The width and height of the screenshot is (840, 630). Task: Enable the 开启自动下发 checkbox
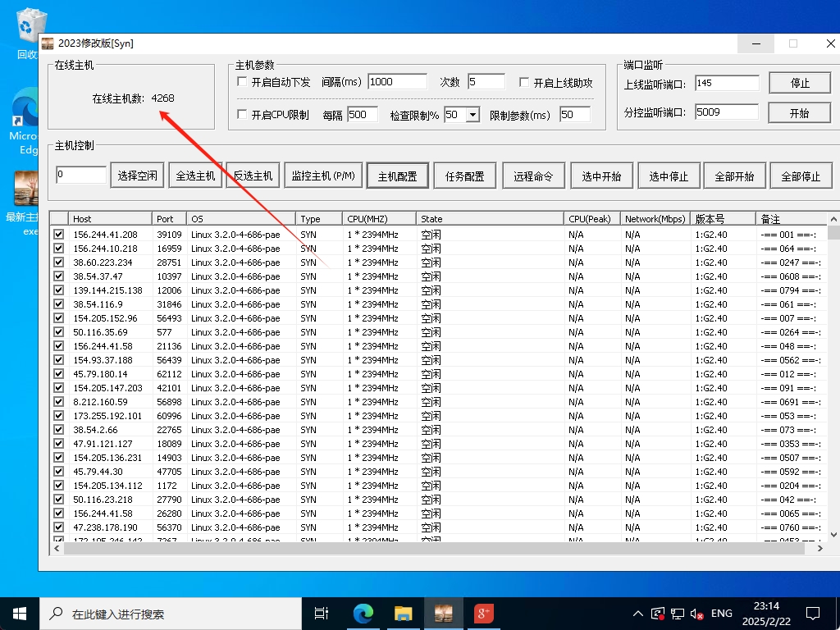coord(242,82)
